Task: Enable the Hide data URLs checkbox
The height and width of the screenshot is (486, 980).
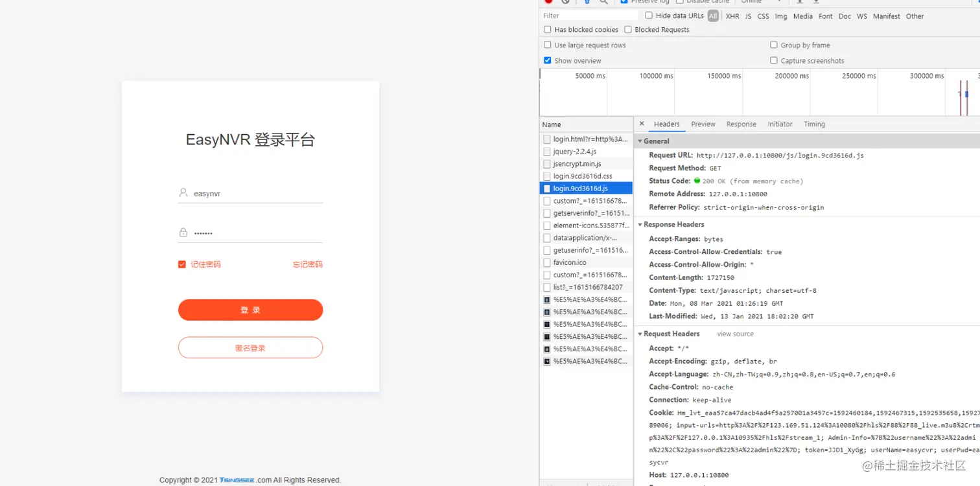Action: (x=649, y=16)
